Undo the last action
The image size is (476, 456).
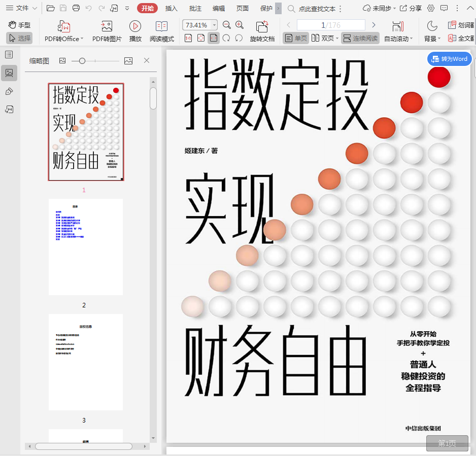89,8
